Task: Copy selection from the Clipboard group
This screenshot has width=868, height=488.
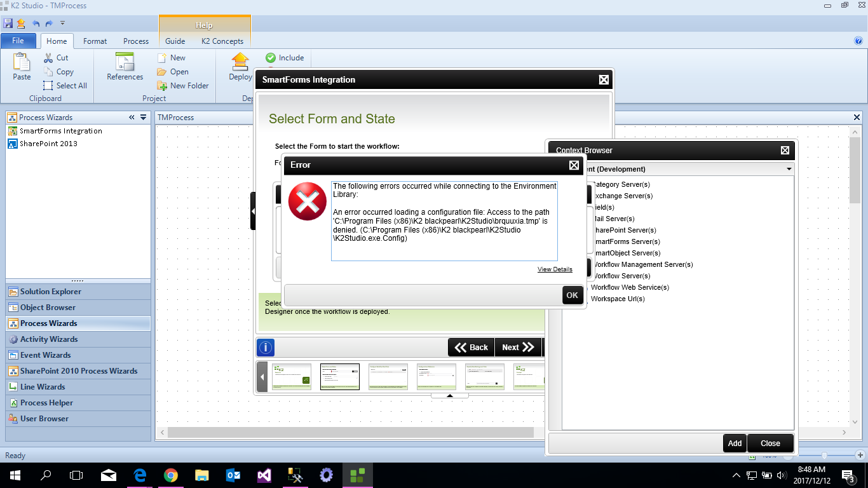Action: (58, 72)
